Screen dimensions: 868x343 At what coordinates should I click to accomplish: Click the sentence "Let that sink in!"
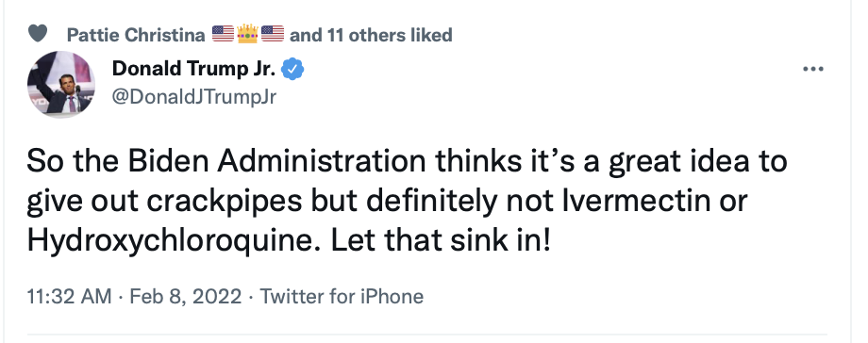point(441,240)
